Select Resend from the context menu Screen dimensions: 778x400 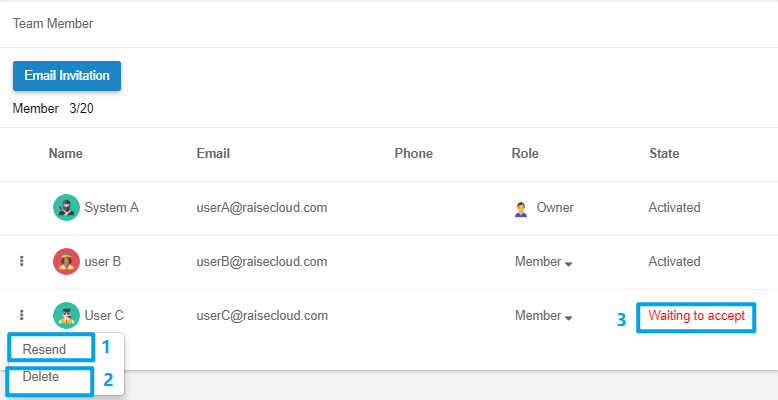[x=45, y=349]
